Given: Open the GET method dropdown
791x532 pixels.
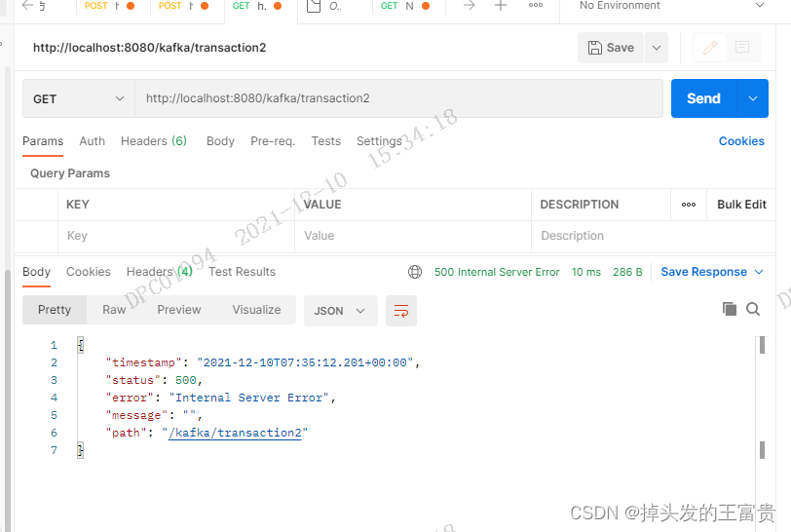Looking at the screenshot, I should coord(79,98).
